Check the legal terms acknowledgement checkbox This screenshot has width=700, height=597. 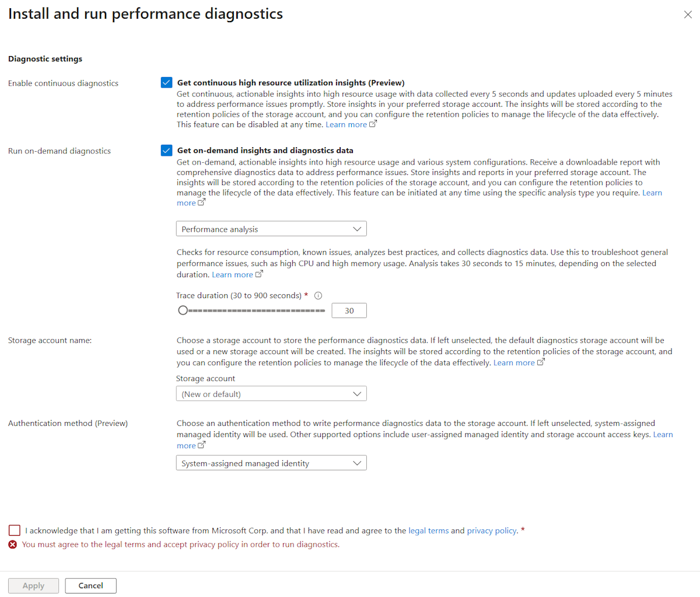[x=15, y=530]
